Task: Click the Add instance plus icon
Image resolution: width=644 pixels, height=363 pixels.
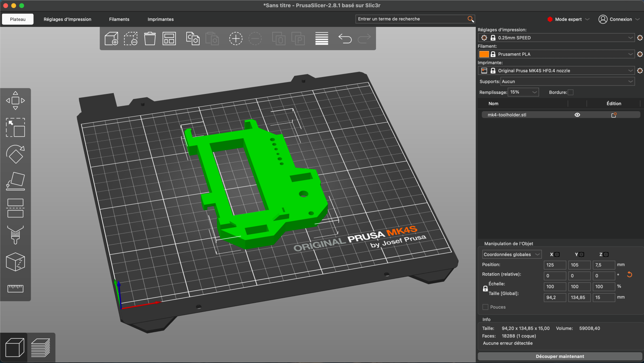Action: [x=236, y=39]
